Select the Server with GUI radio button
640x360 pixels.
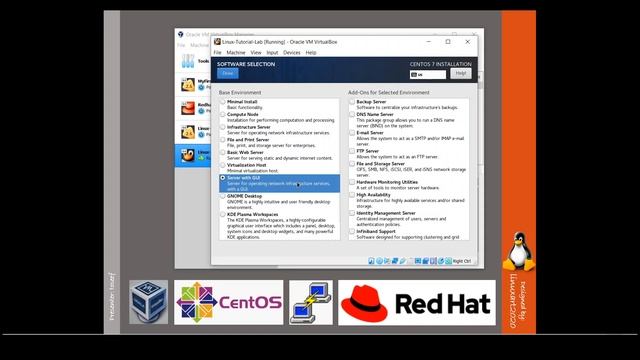tap(223, 178)
